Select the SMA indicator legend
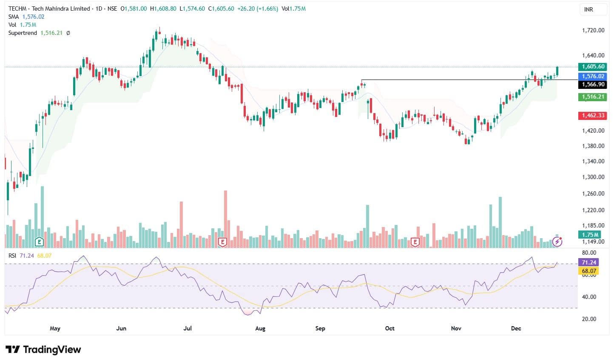This screenshot has width=614, height=364. click(26, 17)
